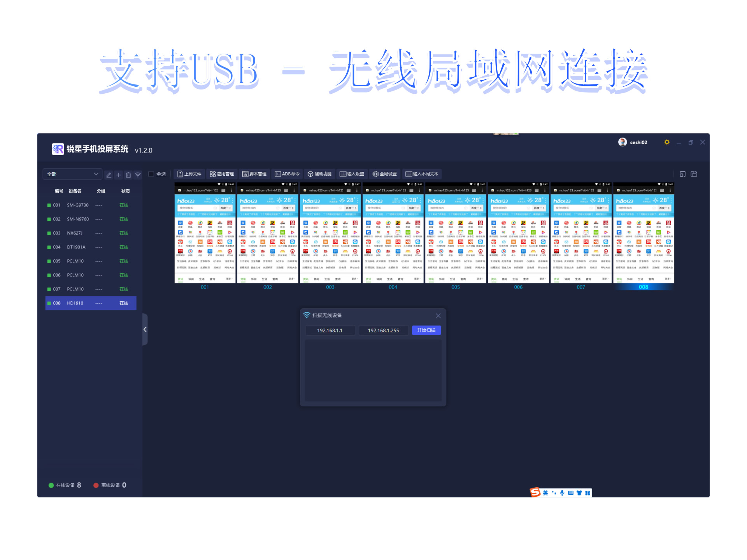This screenshot has height=560, width=747.
Task: Open phone screen thumbnail 001
Action: pyautogui.click(x=205, y=233)
